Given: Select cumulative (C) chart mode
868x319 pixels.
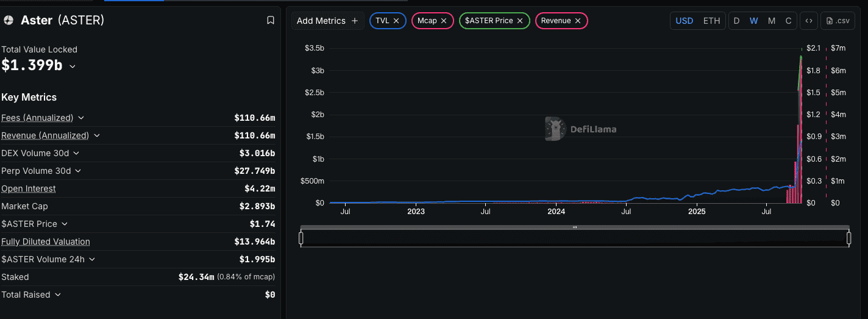Looking at the screenshot, I should pos(788,21).
